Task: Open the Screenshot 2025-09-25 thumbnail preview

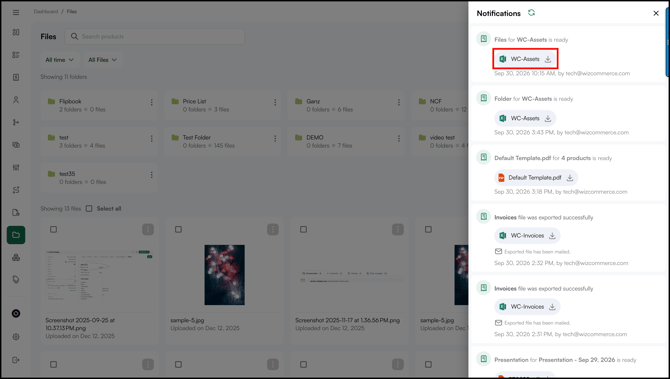Action: [99, 275]
